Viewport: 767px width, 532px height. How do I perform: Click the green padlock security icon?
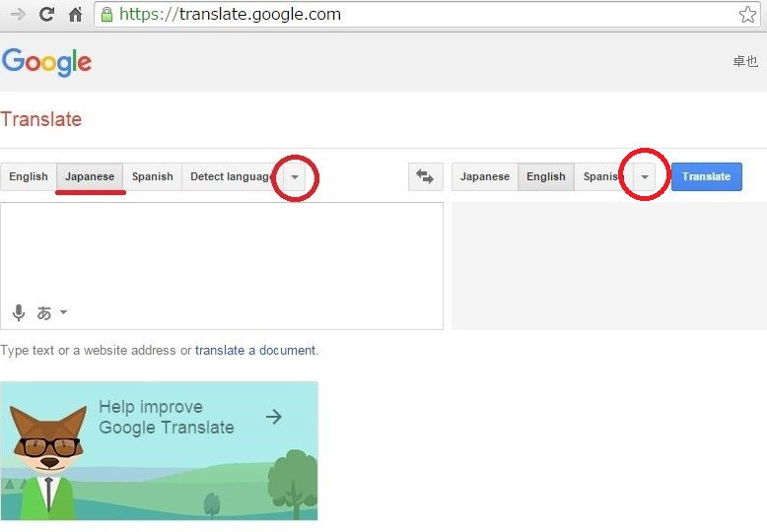(x=106, y=14)
